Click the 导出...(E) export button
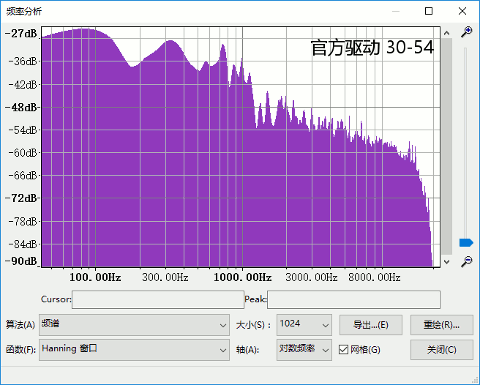This screenshot has height=385, width=480. click(371, 325)
